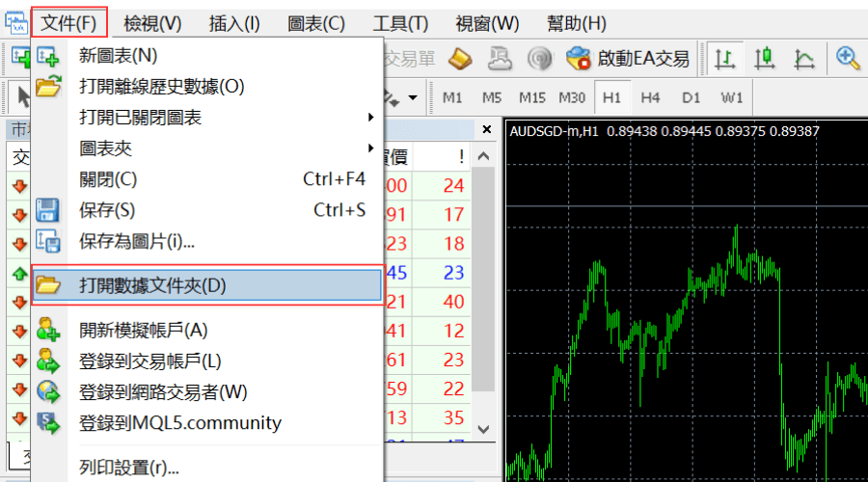Image resolution: width=868 pixels, height=482 pixels.
Task: Select the M15 timeframe
Action: click(532, 98)
